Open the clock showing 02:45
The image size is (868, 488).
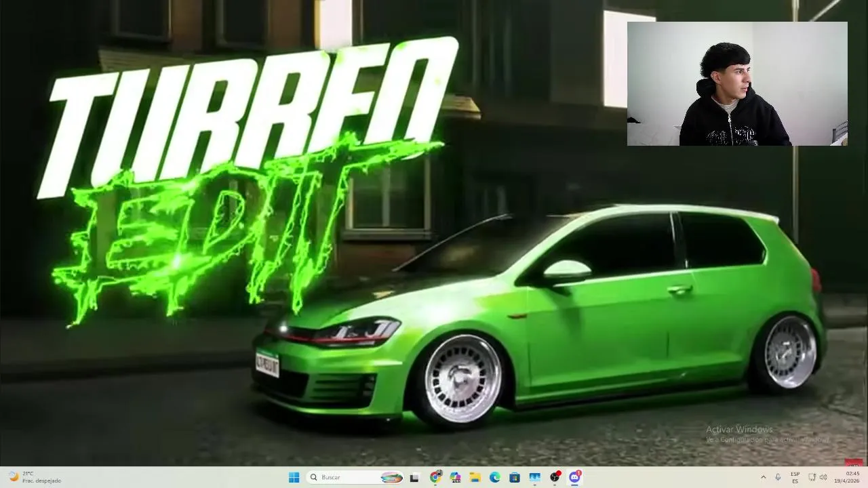(x=848, y=477)
